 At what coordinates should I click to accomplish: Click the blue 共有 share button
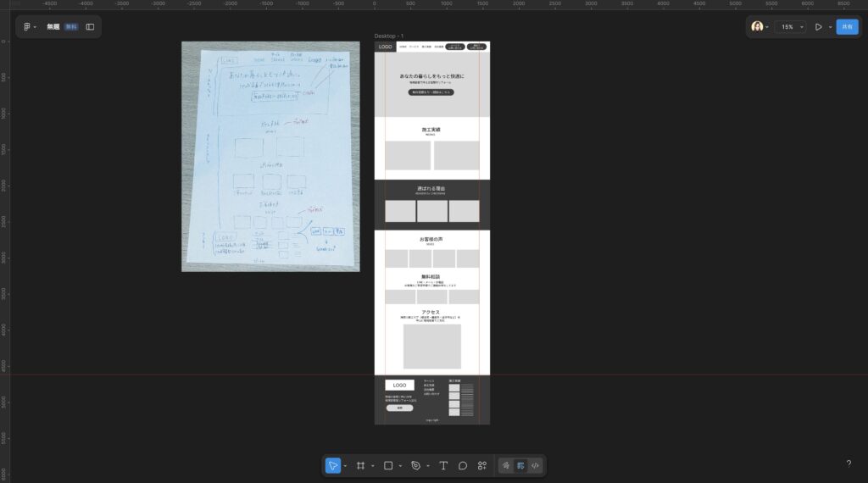point(847,27)
